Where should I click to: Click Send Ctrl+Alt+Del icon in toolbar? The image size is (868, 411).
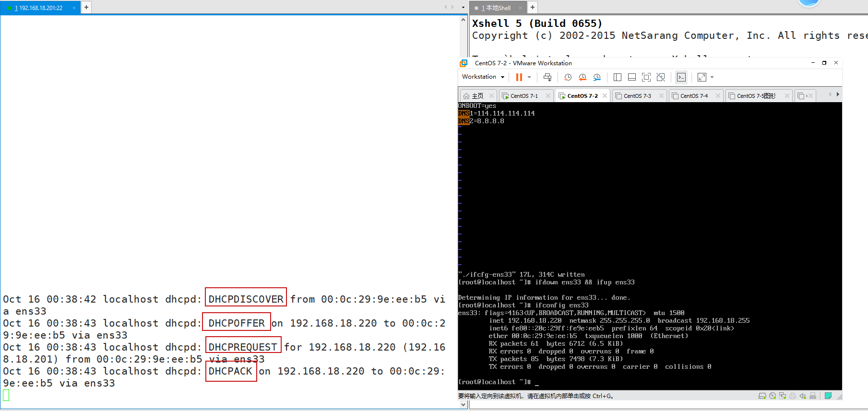[547, 77]
